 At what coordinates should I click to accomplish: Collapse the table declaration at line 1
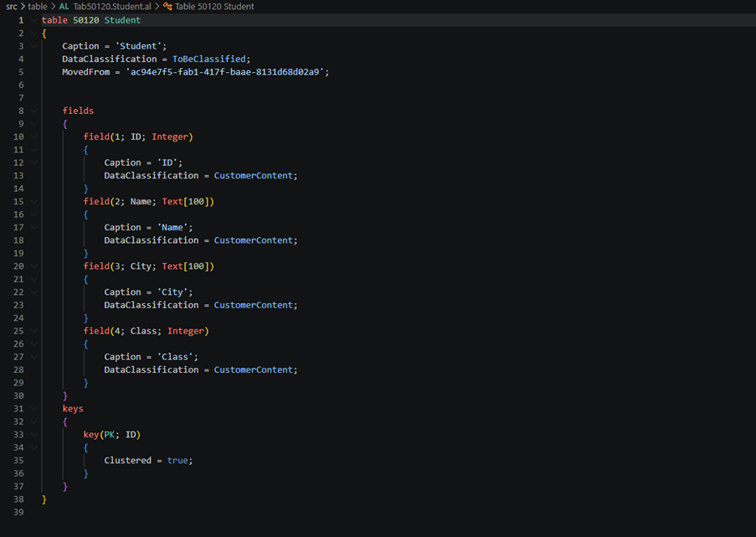click(x=33, y=20)
